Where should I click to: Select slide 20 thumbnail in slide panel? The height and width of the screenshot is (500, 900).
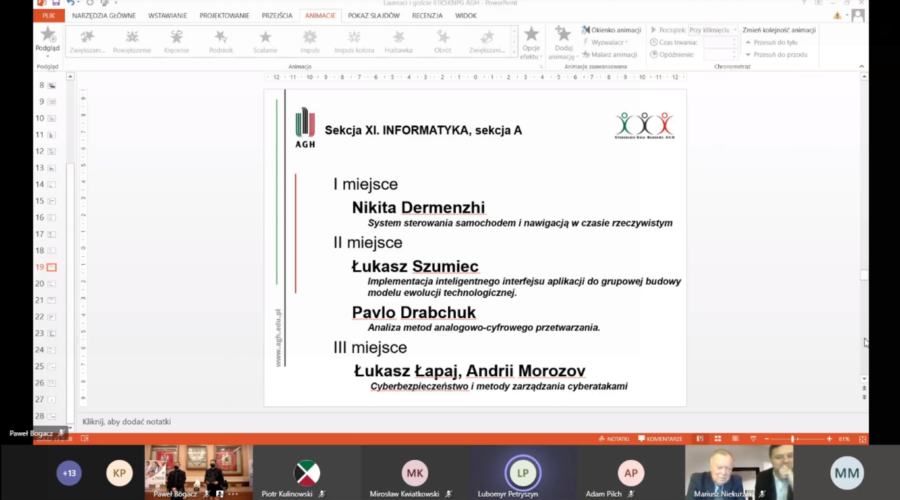pos(51,284)
